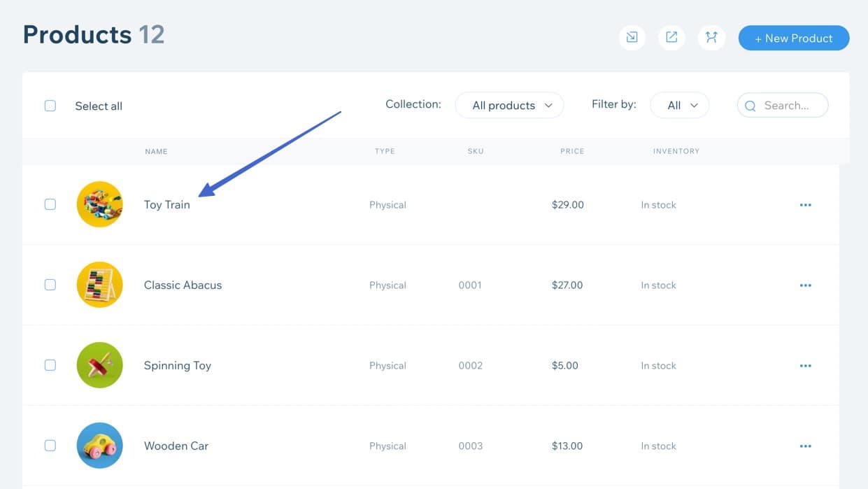This screenshot has width=868, height=489.
Task: Check the Wooden Car row checkbox
Action: [x=50, y=446]
